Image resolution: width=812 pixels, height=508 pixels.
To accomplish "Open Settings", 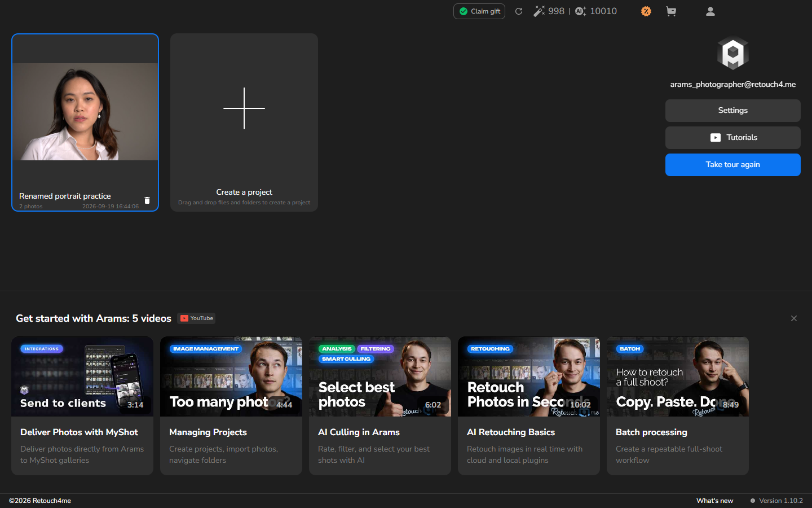I will pyautogui.click(x=733, y=111).
